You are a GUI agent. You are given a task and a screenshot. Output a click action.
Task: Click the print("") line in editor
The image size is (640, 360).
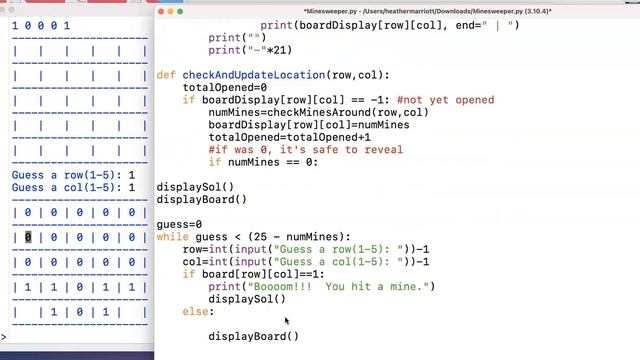tap(237, 38)
